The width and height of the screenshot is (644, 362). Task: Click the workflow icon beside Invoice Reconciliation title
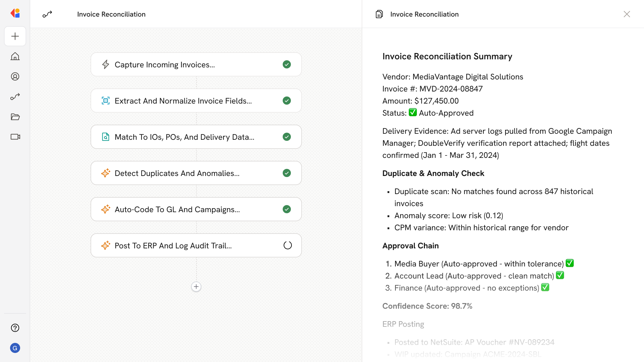click(x=47, y=14)
